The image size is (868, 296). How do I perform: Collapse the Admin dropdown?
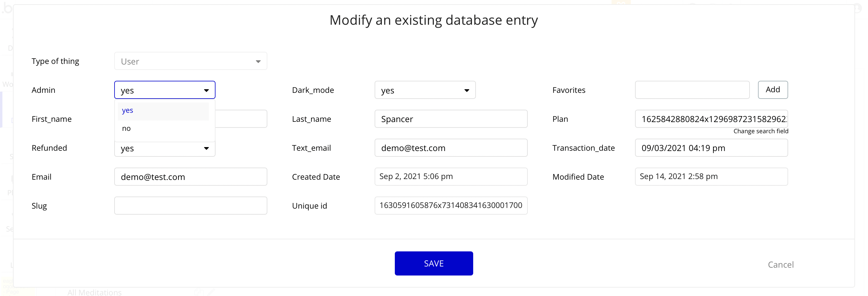tap(165, 90)
